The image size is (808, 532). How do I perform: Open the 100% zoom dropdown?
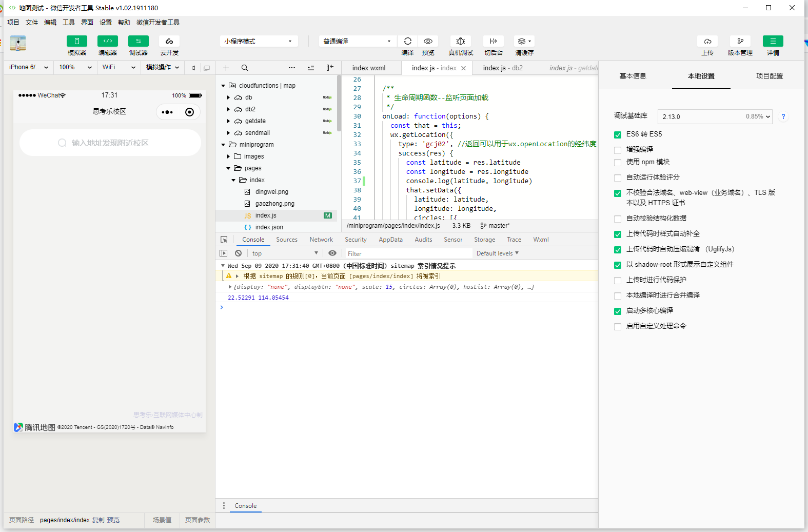point(75,67)
